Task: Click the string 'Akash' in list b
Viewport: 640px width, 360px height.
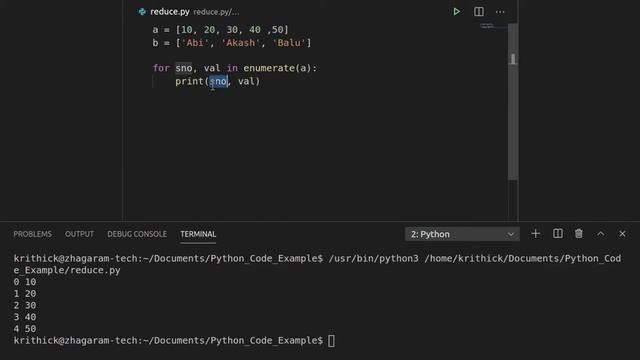Action: (240, 43)
